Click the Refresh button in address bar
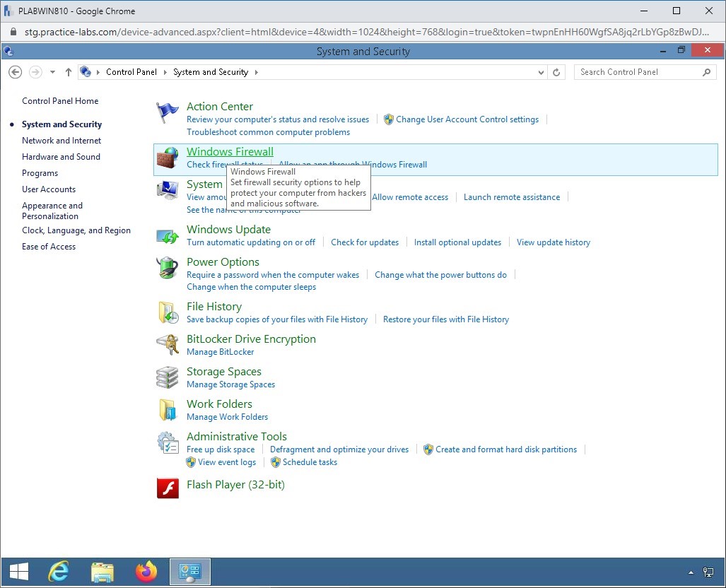Image resolution: width=726 pixels, height=588 pixels. (x=556, y=72)
